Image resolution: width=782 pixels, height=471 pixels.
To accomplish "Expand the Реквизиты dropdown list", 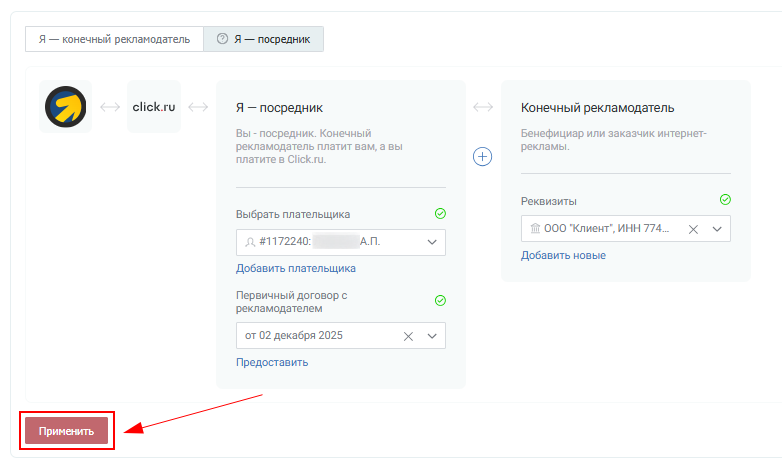I will point(717,229).
